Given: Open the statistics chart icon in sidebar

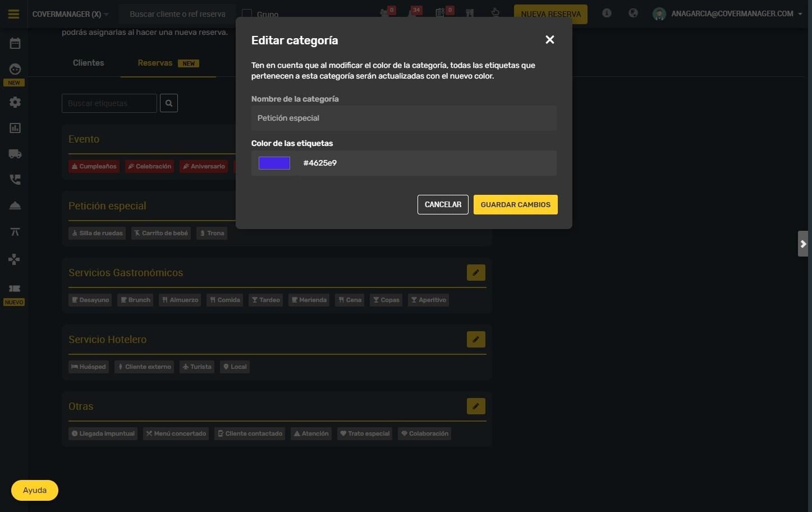Looking at the screenshot, I should [x=15, y=128].
